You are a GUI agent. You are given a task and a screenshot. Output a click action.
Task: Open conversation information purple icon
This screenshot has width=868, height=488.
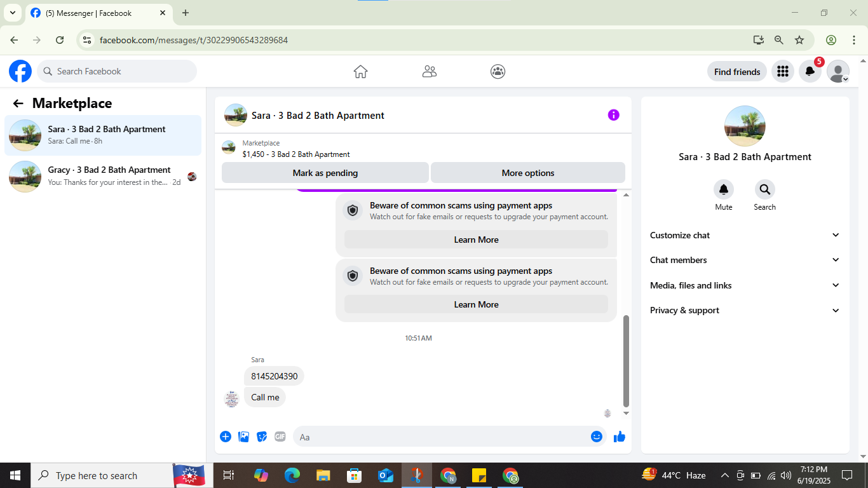(614, 115)
